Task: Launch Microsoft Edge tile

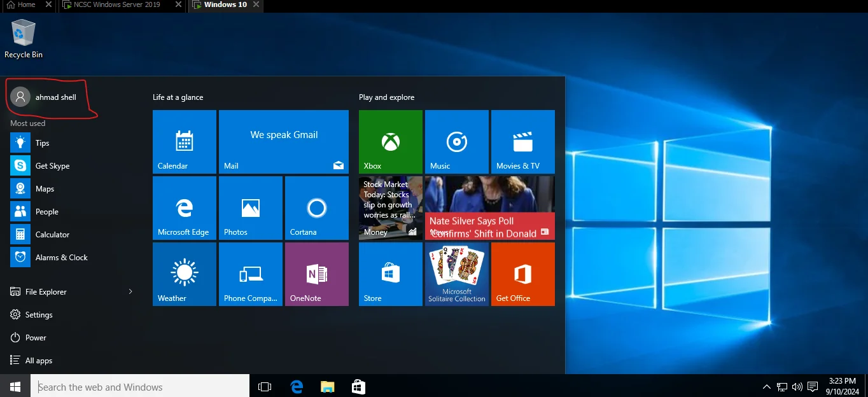Action: [x=185, y=208]
